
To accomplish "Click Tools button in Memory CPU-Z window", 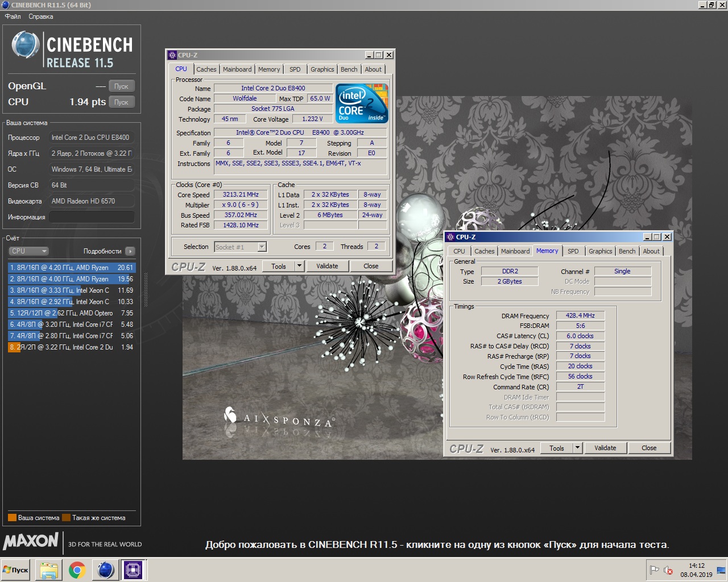I will [557, 448].
